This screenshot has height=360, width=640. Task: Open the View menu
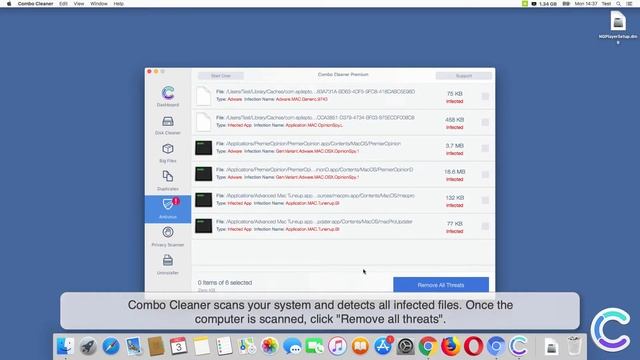pyautogui.click(x=79, y=4)
